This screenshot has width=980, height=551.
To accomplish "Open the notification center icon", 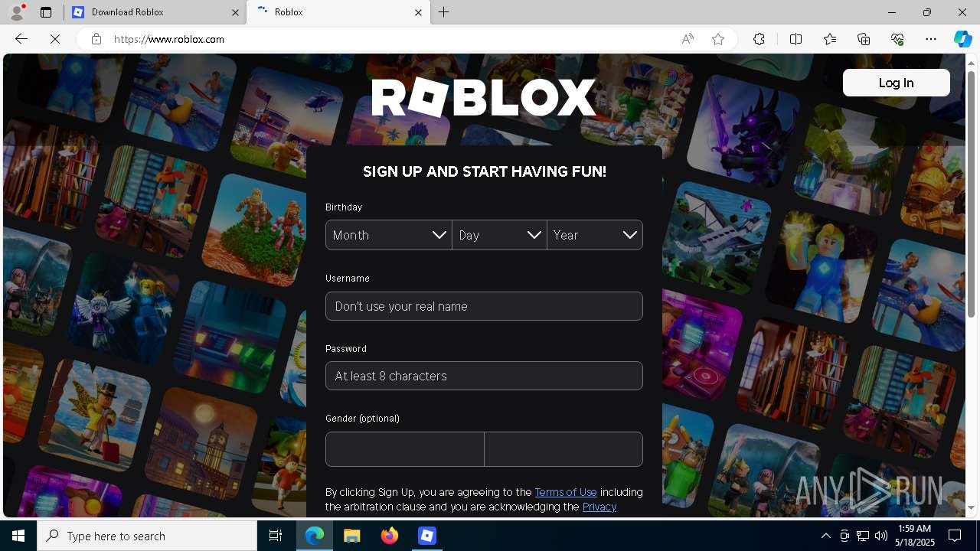I will [955, 536].
